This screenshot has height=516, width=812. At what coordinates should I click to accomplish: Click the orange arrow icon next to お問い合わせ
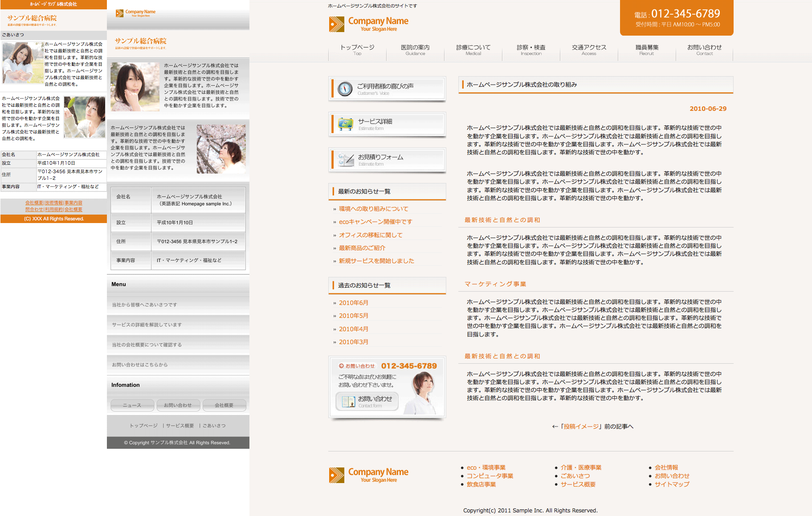coord(341,366)
